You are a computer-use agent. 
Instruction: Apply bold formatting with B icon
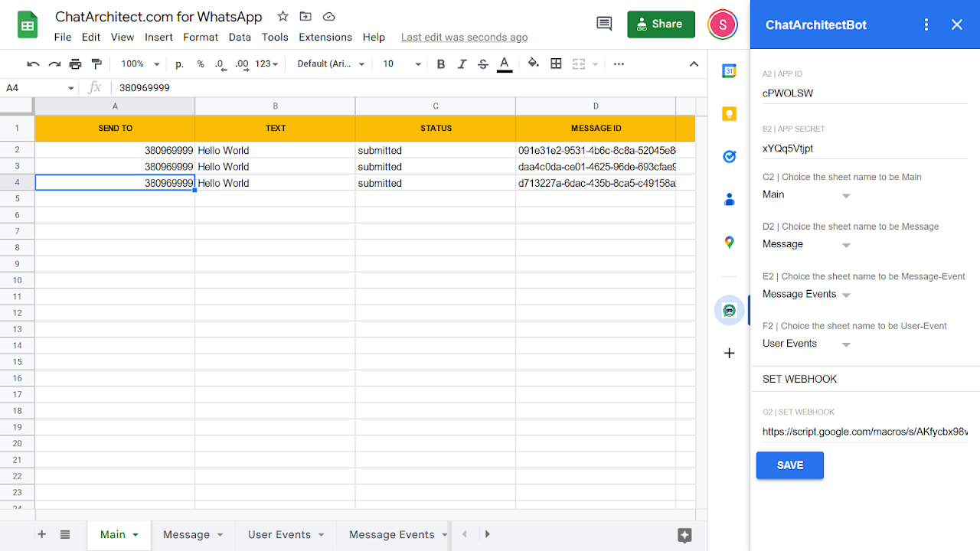coord(441,64)
